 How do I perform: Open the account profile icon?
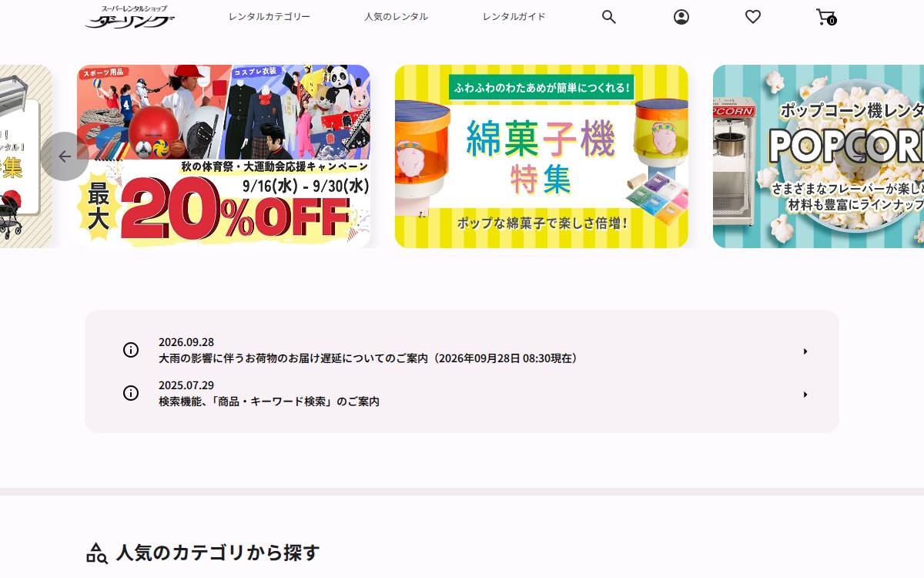coord(681,17)
